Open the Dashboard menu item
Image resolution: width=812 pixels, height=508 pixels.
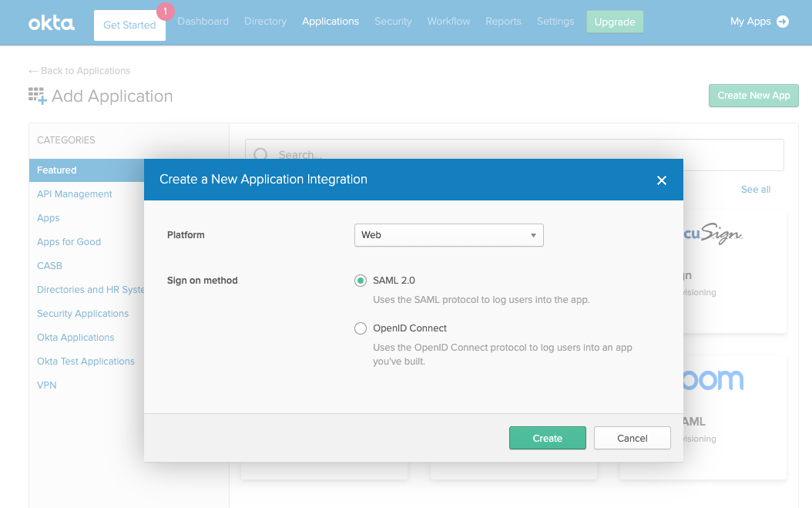pos(203,22)
